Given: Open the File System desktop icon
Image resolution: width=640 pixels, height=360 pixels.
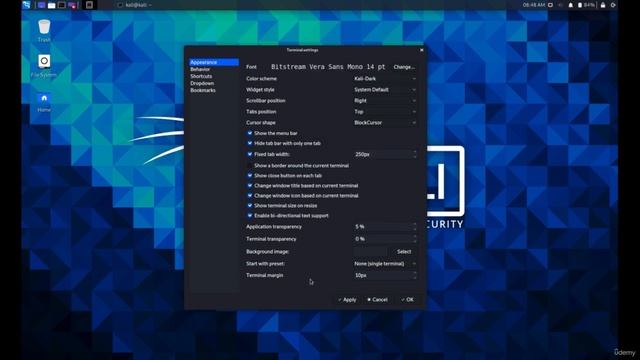Looking at the screenshot, I should coord(44,66).
